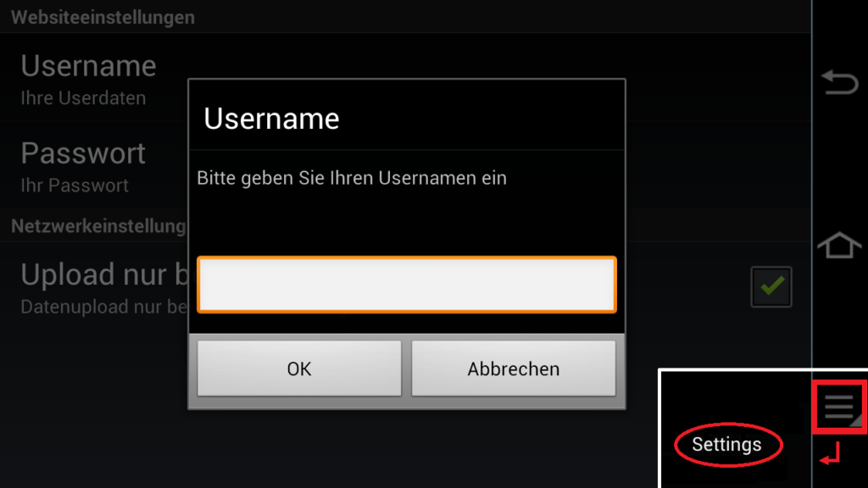Tap the Android home icon
868x488 pixels.
pyautogui.click(x=840, y=245)
